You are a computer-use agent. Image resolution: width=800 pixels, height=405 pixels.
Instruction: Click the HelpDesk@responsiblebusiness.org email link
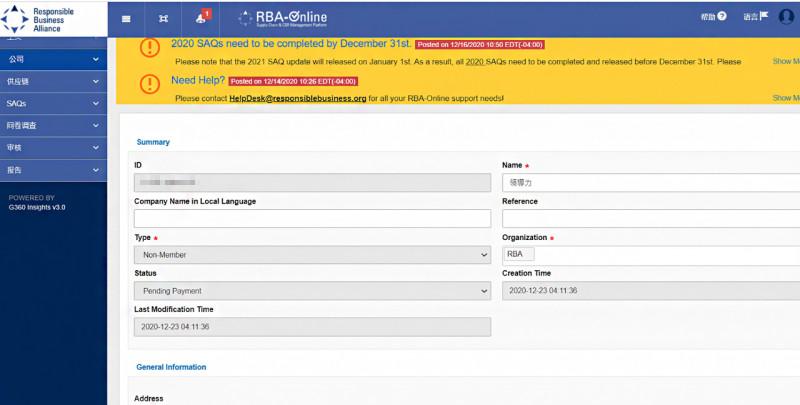[297, 98]
